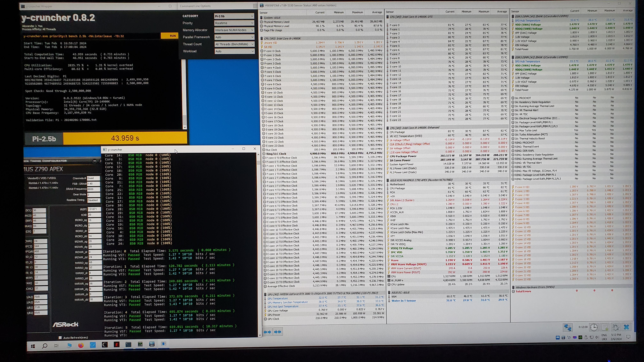644x362 pixels.
Task: Click scroll-up arrow in y-cruncher console
Action: coord(258,155)
